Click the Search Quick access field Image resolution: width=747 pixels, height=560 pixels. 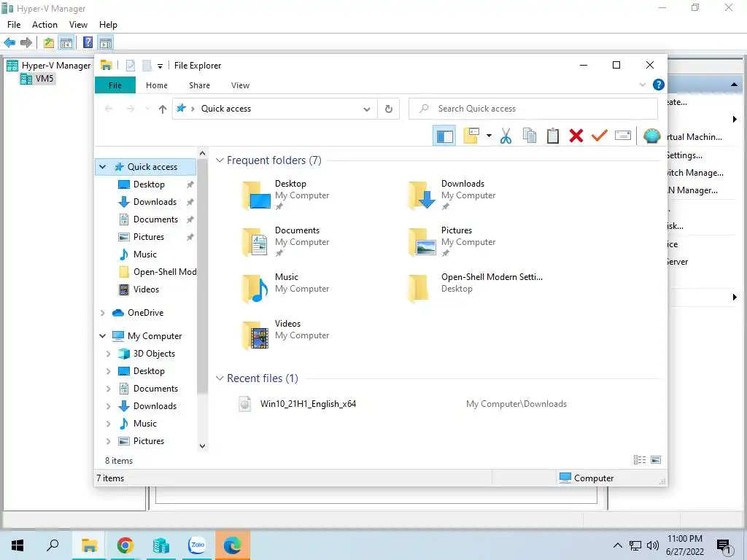(533, 109)
